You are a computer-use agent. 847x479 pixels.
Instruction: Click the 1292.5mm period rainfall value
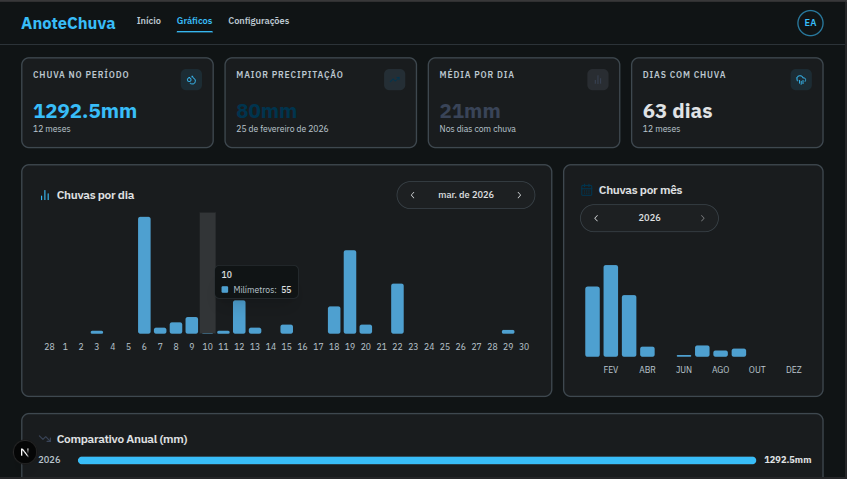[85, 111]
